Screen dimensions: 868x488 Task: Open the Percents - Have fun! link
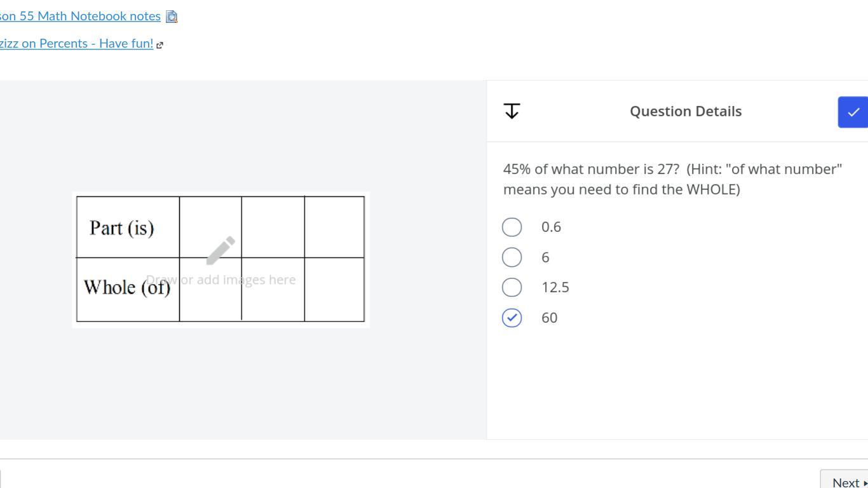[x=76, y=43]
